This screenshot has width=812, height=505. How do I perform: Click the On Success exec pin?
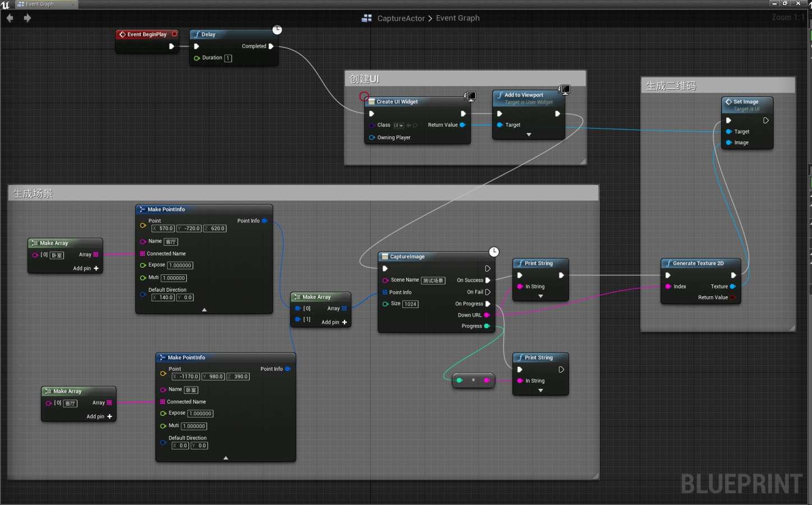(488, 280)
